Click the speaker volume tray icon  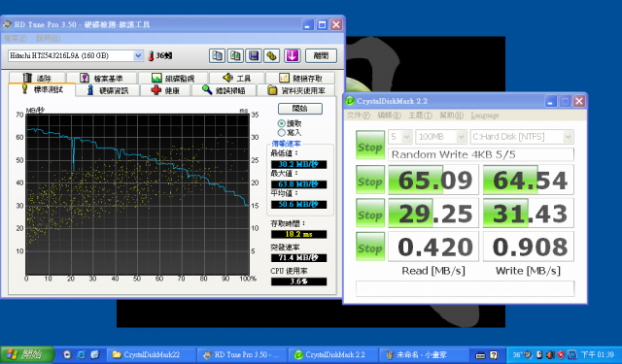click(551, 355)
